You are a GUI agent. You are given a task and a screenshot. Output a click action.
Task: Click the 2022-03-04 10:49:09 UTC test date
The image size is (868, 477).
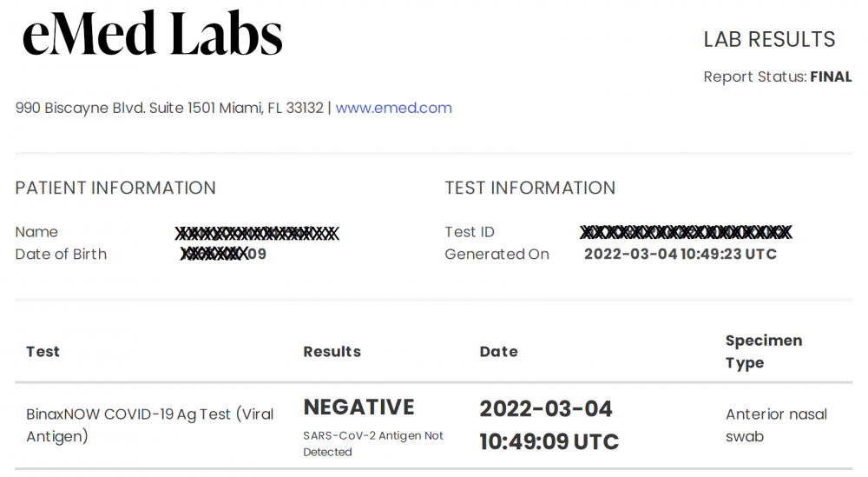(549, 425)
